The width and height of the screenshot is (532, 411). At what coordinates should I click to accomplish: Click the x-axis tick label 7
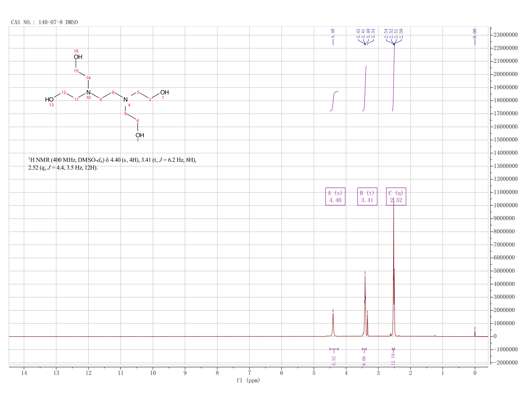250,373
